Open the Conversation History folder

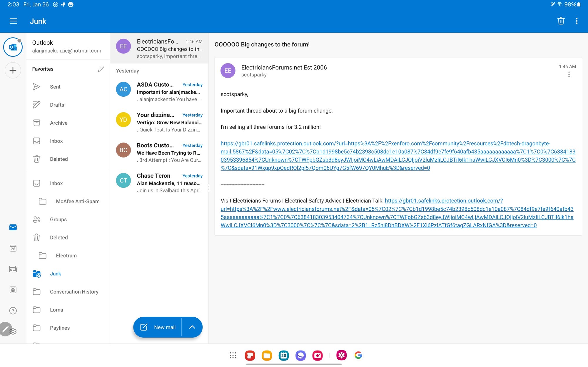pos(68,292)
